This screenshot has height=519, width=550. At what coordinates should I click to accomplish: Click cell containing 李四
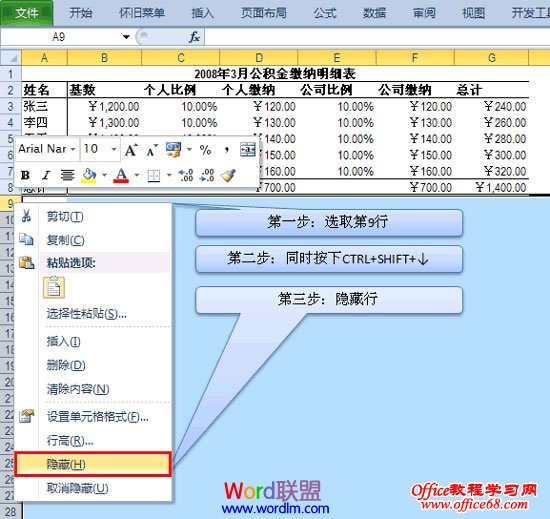click(44, 123)
